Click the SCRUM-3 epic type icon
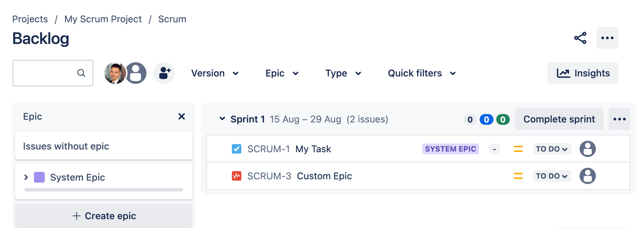 pos(237,176)
